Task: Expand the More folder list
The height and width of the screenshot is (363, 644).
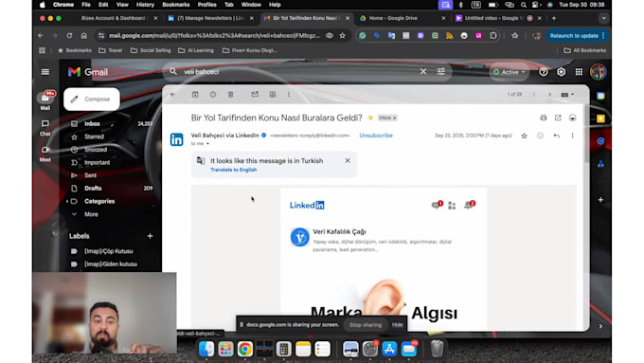Action: tap(91, 214)
